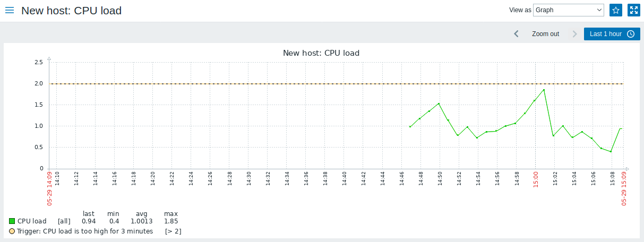Click the CPU load legend label
The width and height of the screenshot is (644, 242).
tap(32, 221)
